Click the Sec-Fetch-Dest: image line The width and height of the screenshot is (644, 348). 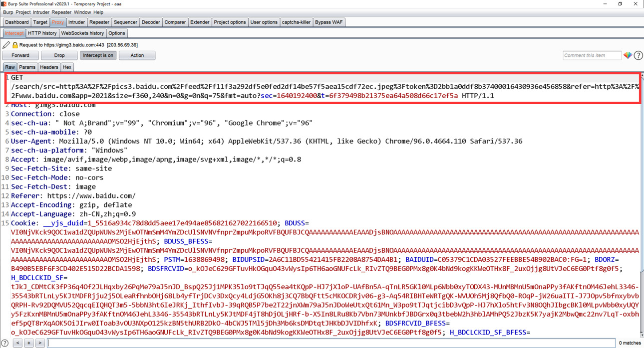(53, 186)
